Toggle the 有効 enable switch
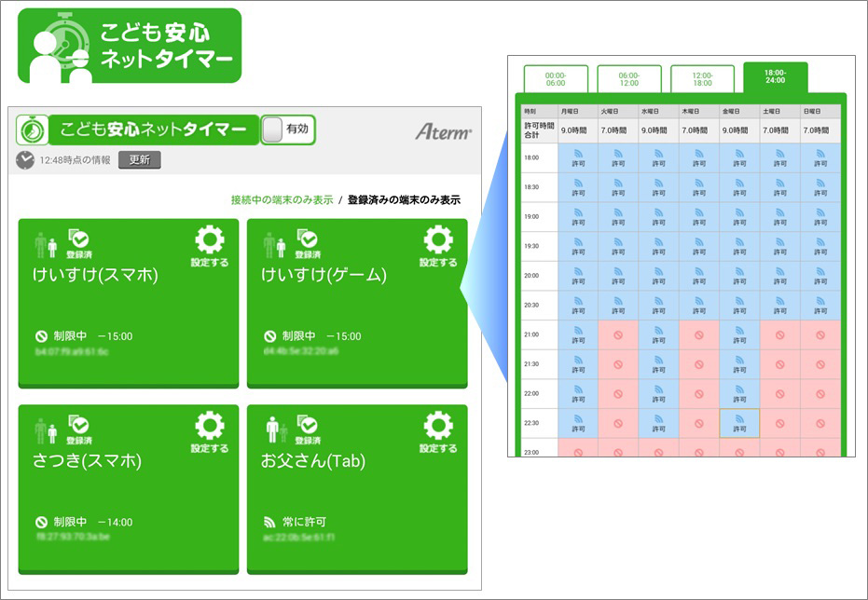The width and height of the screenshot is (868, 600). [288, 130]
